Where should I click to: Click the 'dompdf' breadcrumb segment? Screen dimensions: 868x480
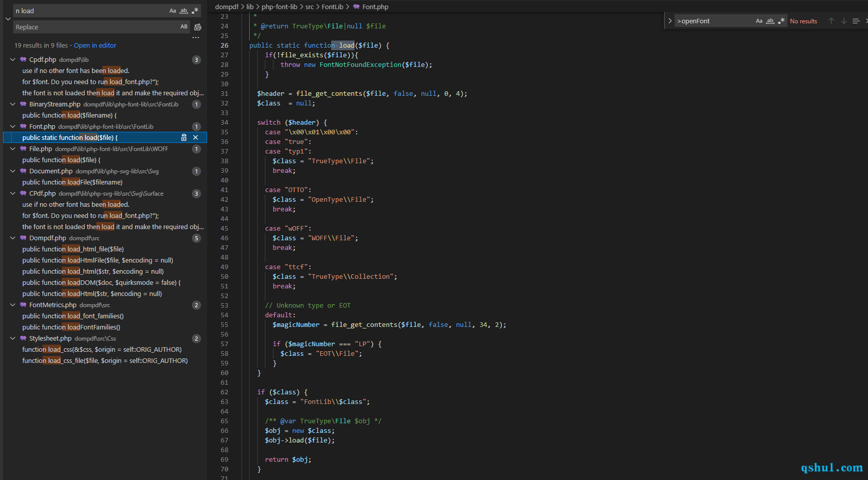pyautogui.click(x=226, y=7)
